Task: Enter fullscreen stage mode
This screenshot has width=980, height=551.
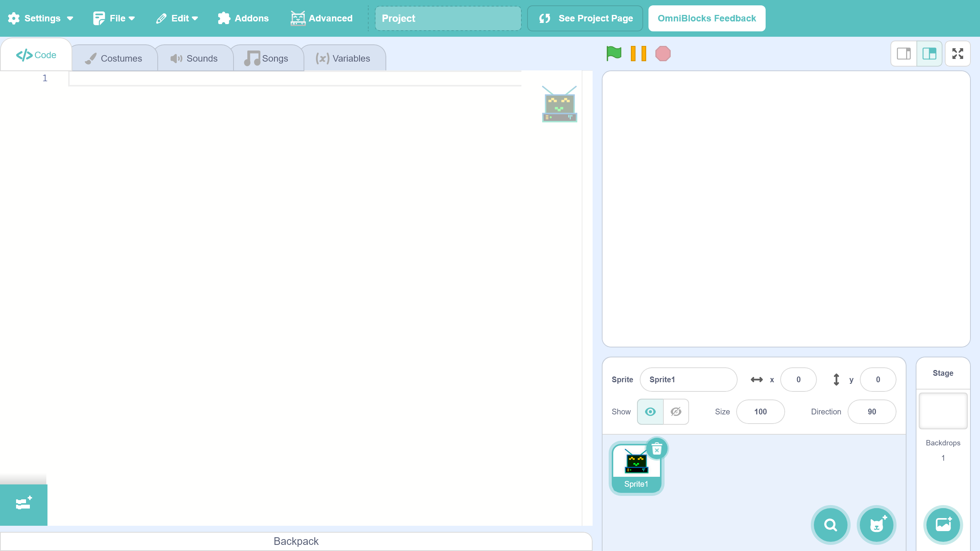Action: 957,54
